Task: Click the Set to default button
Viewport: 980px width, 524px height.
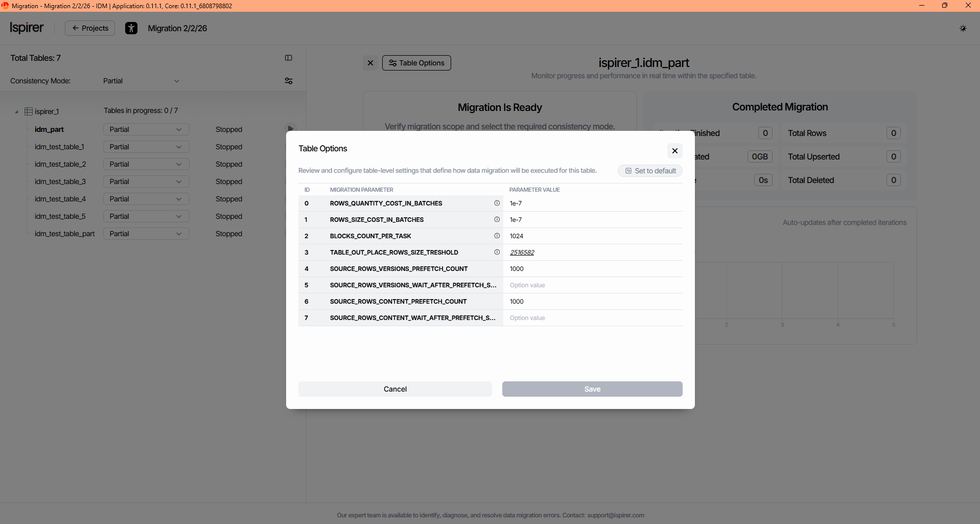Action: tap(650, 171)
